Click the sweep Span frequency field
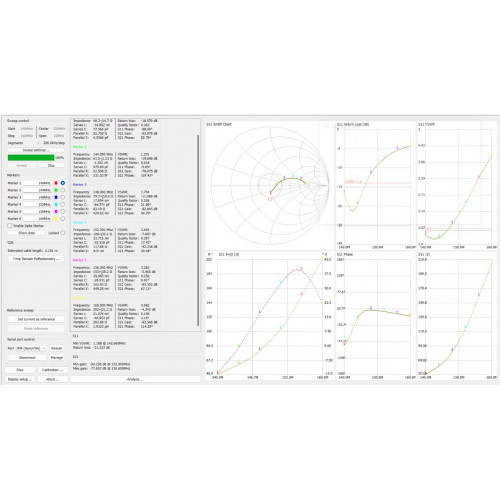 (58, 136)
